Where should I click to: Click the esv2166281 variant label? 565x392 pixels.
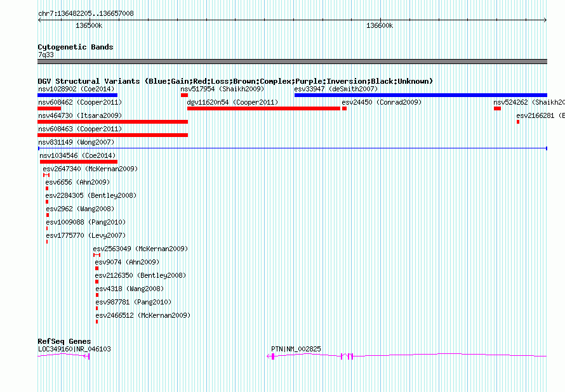pos(540,115)
